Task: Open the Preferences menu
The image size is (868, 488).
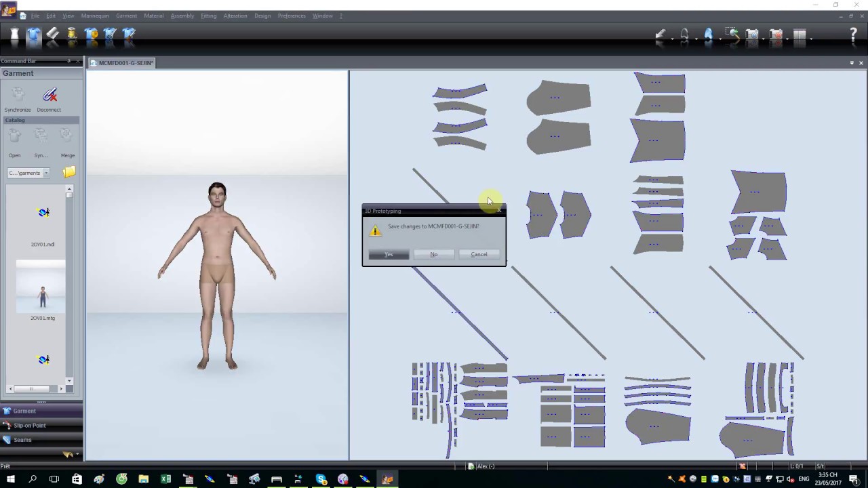Action: pyautogui.click(x=292, y=16)
